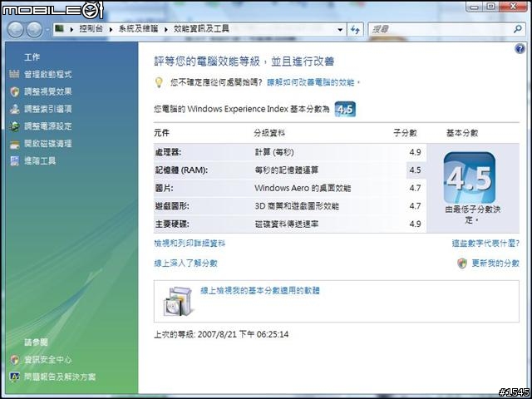Click the shield icon beside 調整視覺效果

point(14,91)
